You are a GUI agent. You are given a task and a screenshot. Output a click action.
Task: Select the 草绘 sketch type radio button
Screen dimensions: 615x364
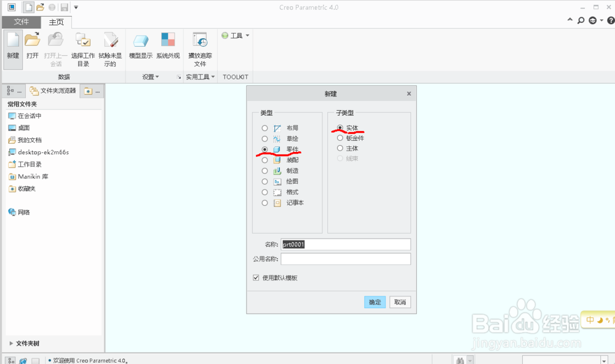264,138
